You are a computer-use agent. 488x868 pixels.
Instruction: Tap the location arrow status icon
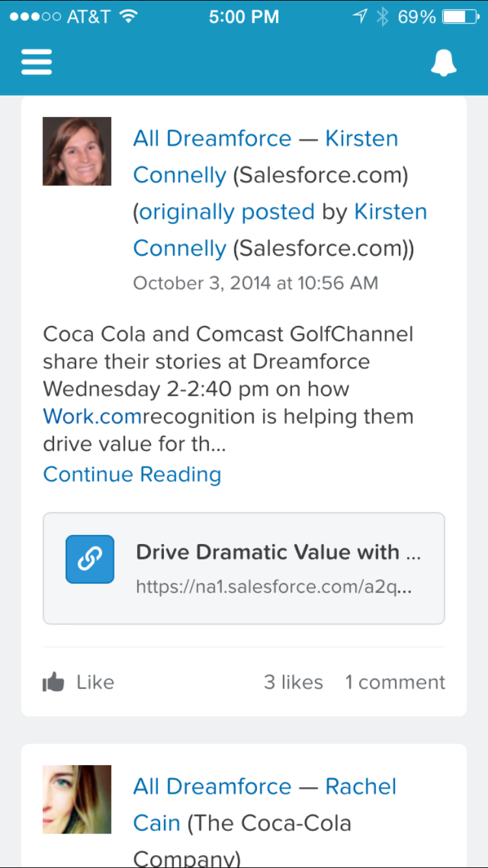[360, 17]
